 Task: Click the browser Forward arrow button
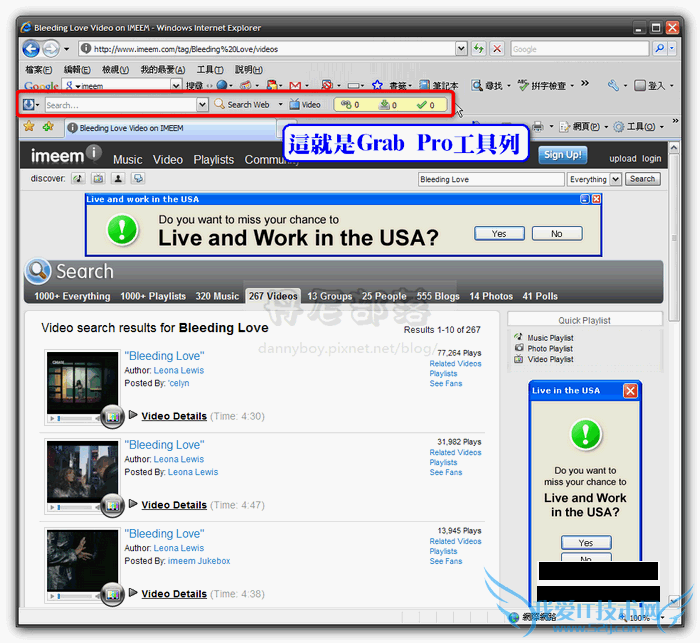51,49
